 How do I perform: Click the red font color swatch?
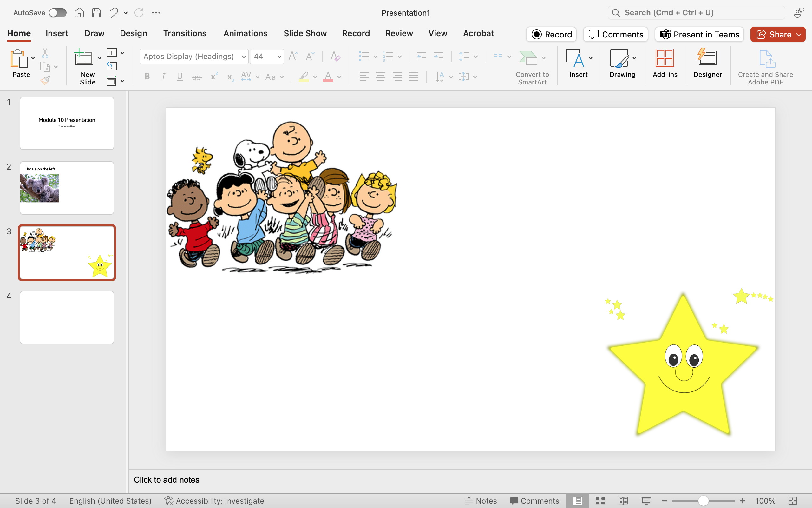coord(328,77)
